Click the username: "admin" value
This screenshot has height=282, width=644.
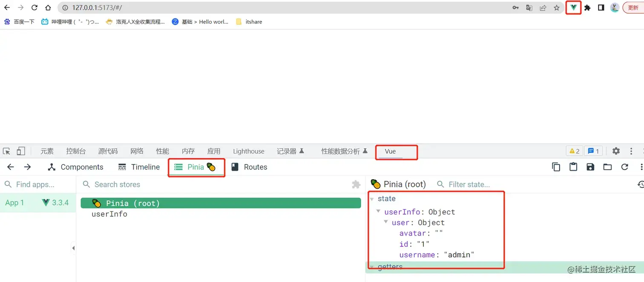coord(459,255)
